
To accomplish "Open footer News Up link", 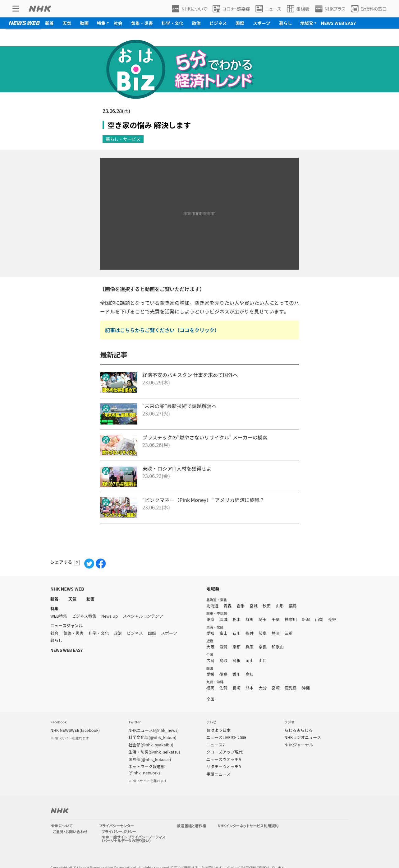I will [x=109, y=616].
